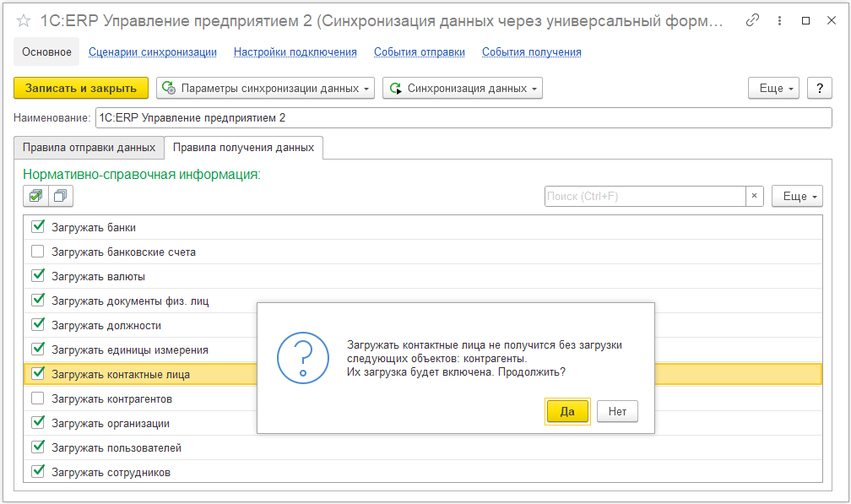Screen dimensions: 851x504
Task: Select the 'Загружать должности' row text
Action: pos(106,326)
